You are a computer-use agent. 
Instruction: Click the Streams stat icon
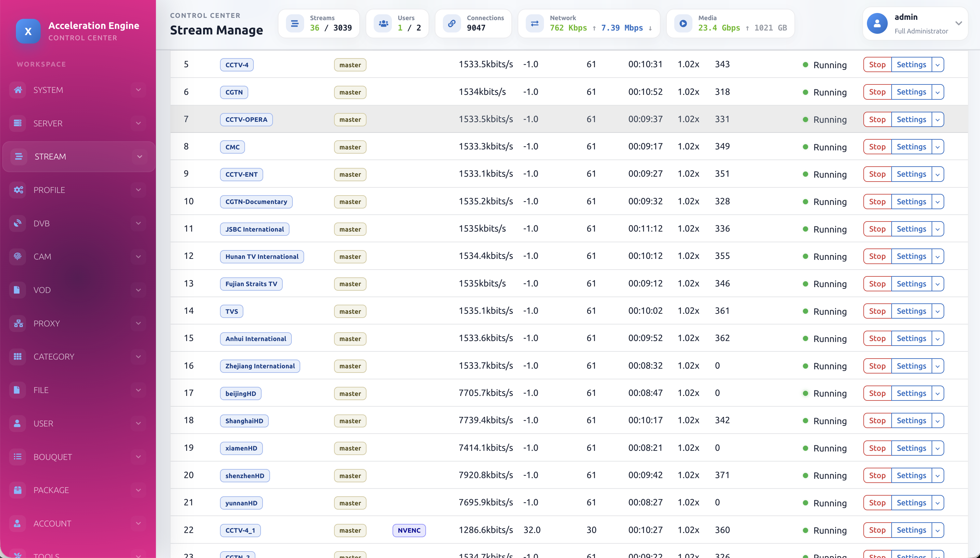(x=294, y=23)
